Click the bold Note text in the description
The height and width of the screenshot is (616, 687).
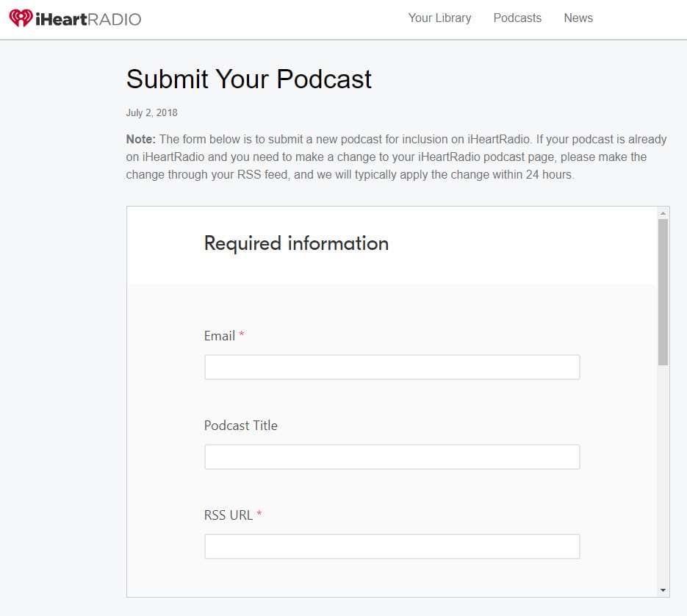pyautogui.click(x=141, y=139)
